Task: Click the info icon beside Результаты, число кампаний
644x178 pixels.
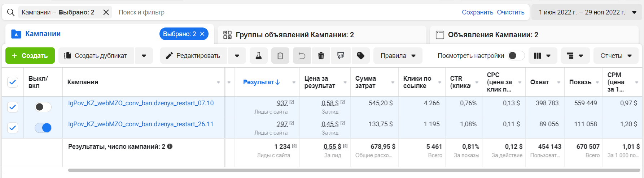Action: (170, 147)
